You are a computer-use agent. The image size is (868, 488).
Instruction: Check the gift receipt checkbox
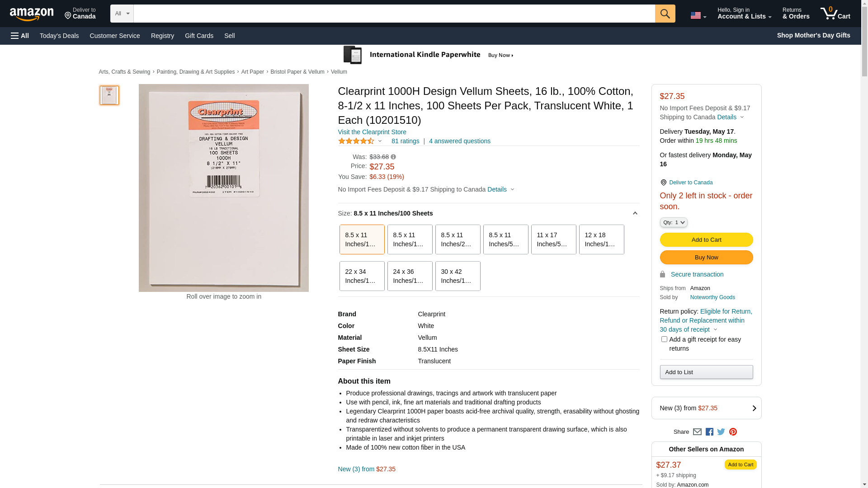click(x=664, y=339)
